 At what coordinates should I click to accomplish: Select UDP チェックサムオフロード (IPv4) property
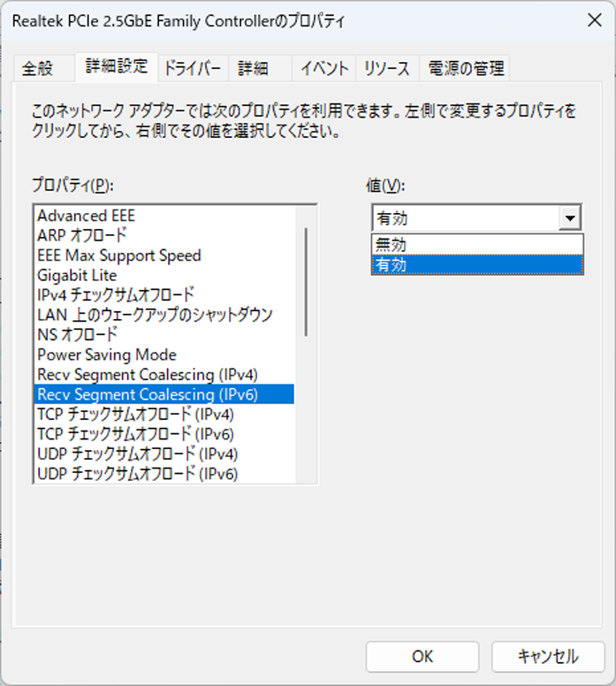coord(164,454)
